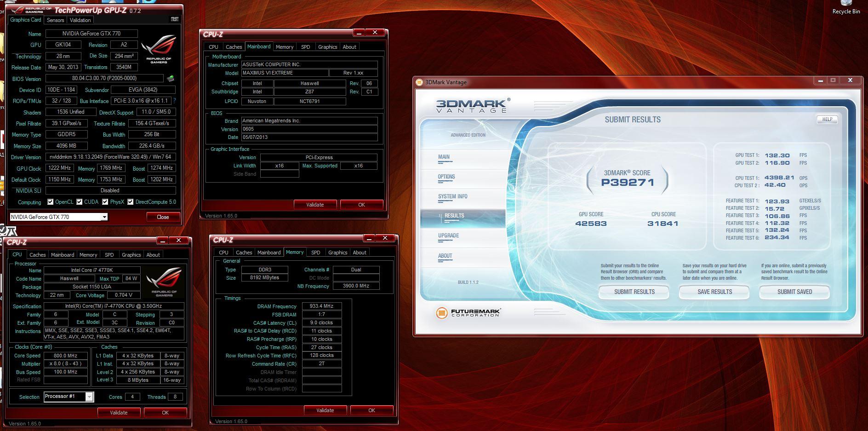Go to MAIN in the 3DMark Vantage sidebar
This screenshot has height=431, width=868.
463,158
